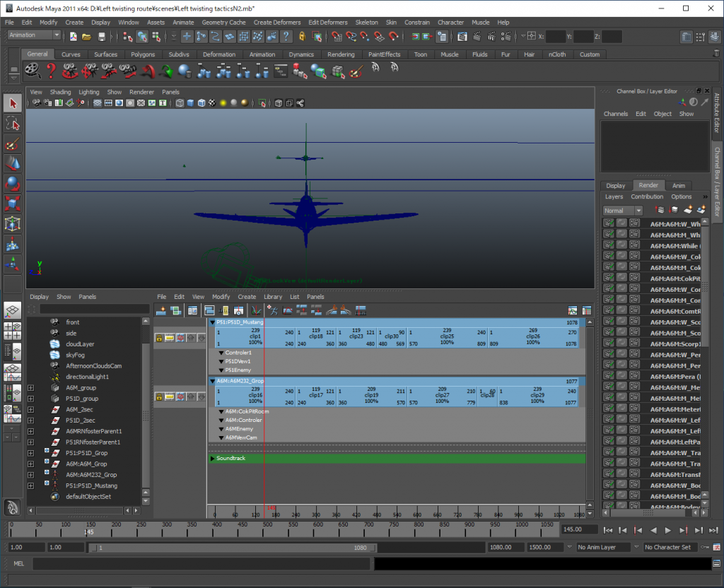Expand A6M:A6M232_Grop outliner node
The height and width of the screenshot is (588, 724).
30,475
